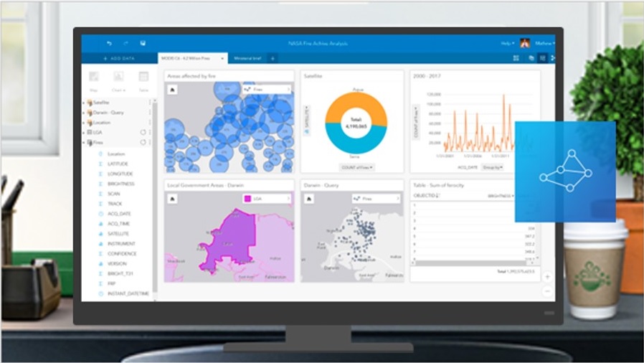Expand Fires layer options on Areas affected map
This screenshot has width=644, height=363.
click(288, 89)
